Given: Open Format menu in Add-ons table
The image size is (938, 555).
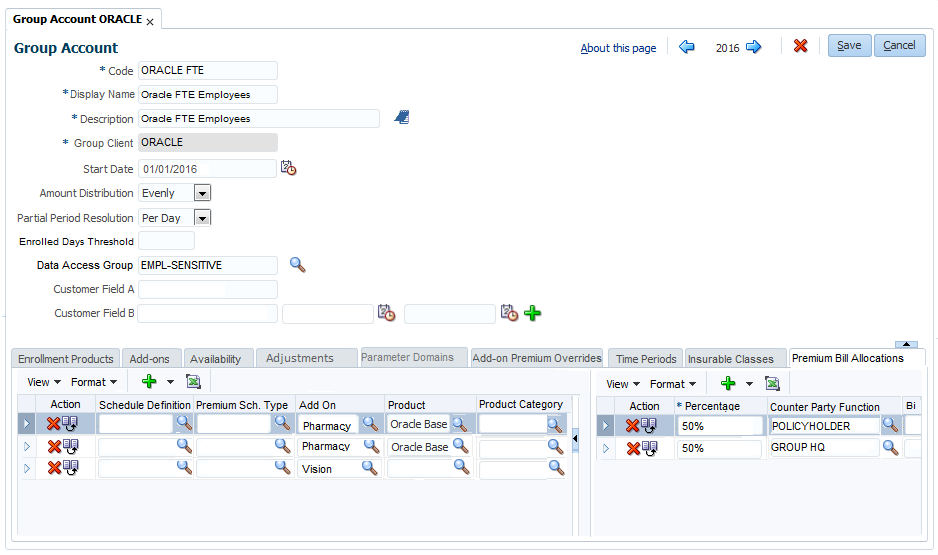Looking at the screenshot, I should (x=94, y=382).
